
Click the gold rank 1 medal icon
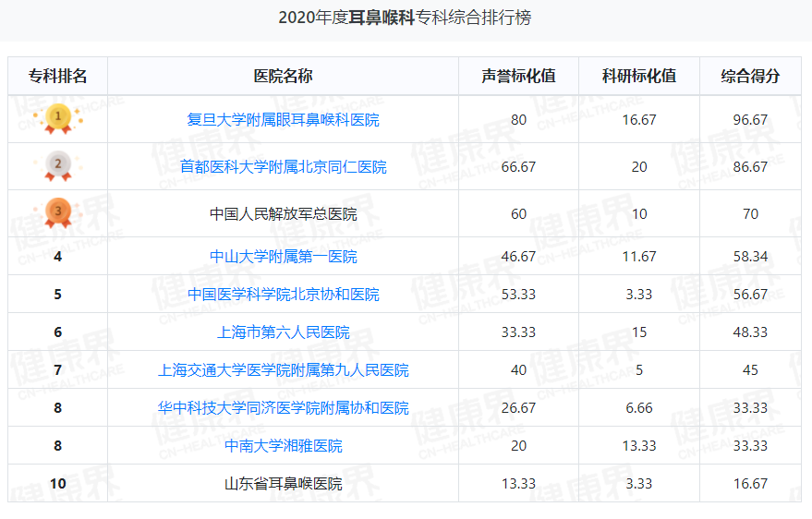pos(58,119)
